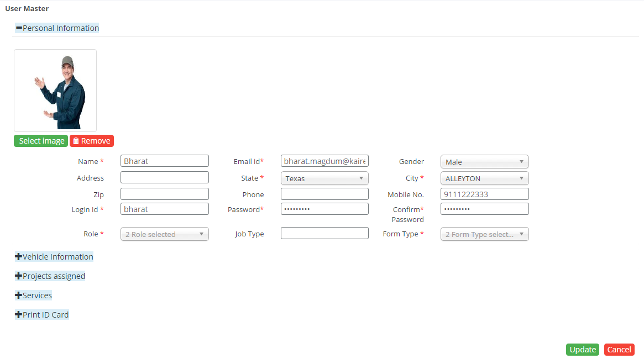This screenshot has width=644, height=359.
Task: Click into the Email id field
Action: tap(324, 161)
